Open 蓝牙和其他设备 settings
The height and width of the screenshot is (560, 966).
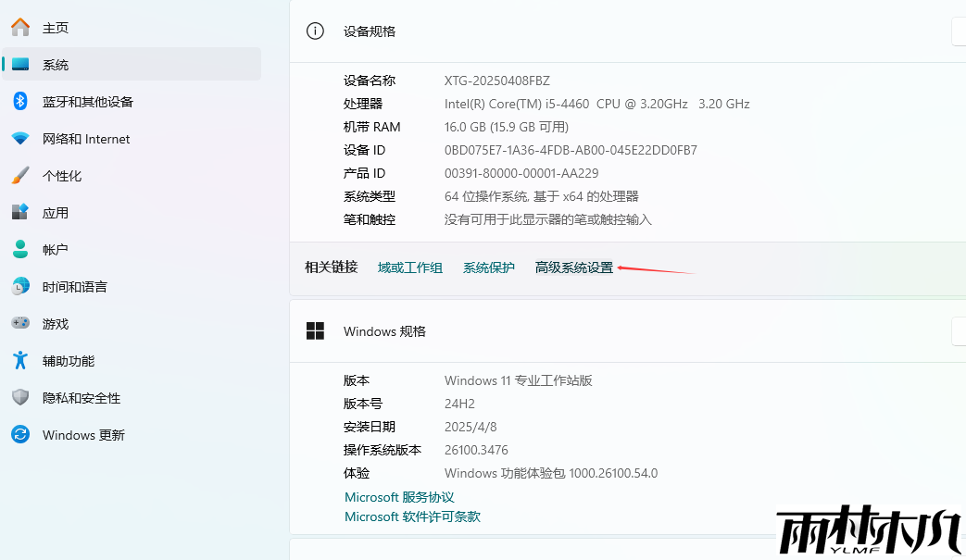coord(93,102)
